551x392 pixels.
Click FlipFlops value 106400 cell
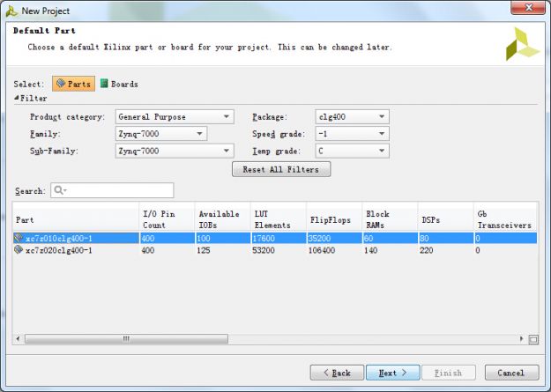click(322, 250)
